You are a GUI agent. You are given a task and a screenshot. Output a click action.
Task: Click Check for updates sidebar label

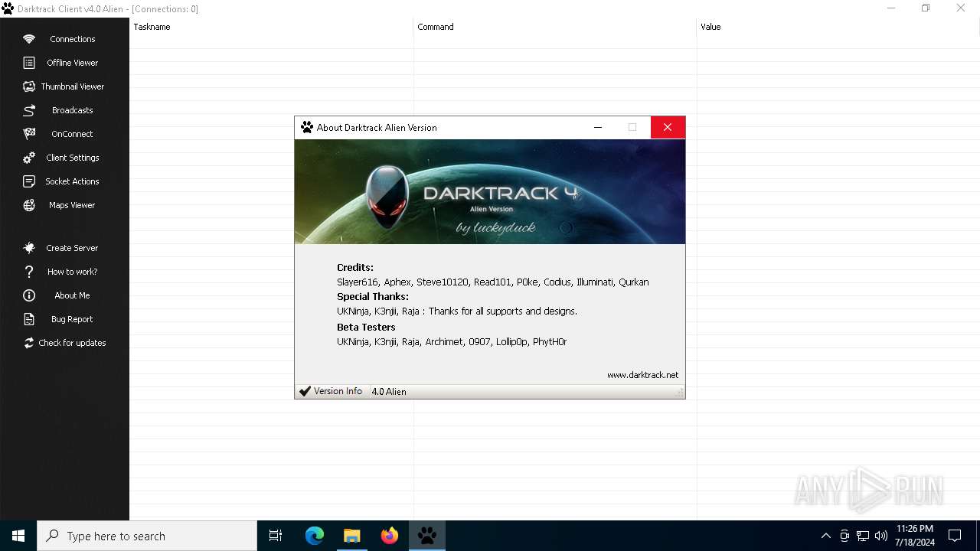pos(73,343)
